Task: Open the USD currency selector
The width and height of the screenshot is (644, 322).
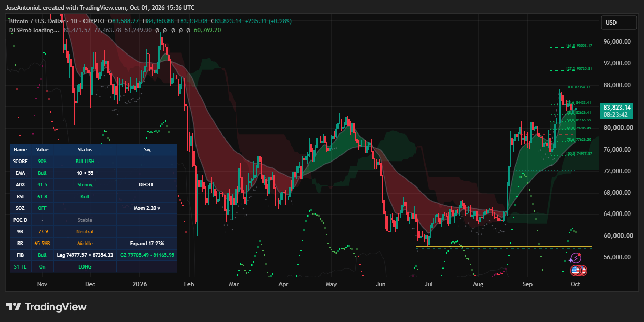Action: pos(619,22)
